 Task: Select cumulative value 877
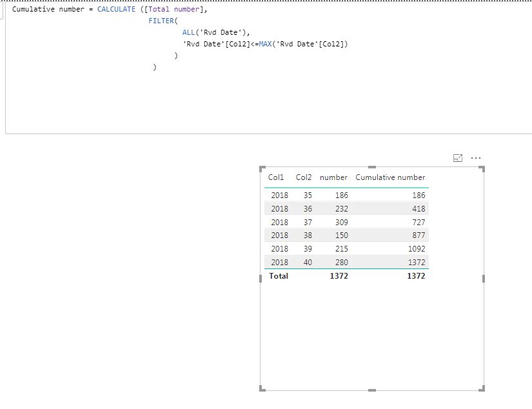pyautogui.click(x=419, y=235)
